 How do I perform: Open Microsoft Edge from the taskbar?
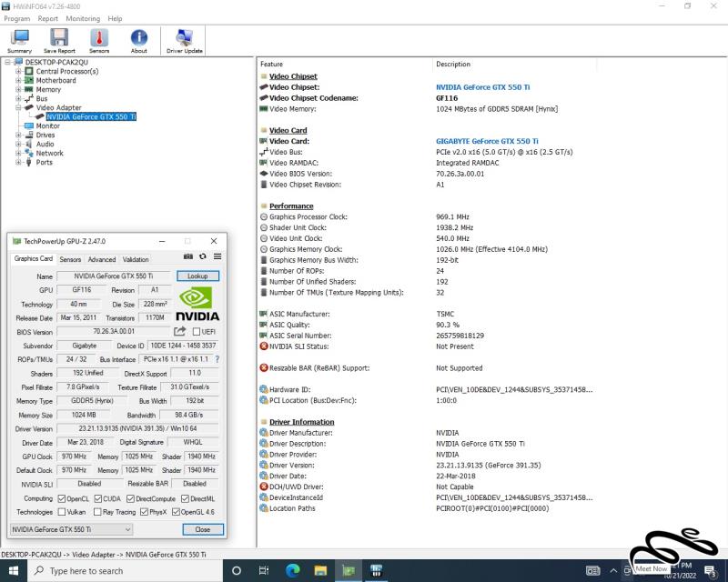pyautogui.click(x=292, y=570)
